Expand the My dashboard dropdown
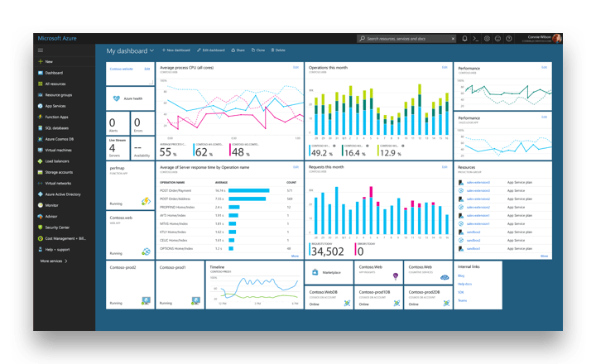Screen dimensions: 596x364 click(x=151, y=50)
